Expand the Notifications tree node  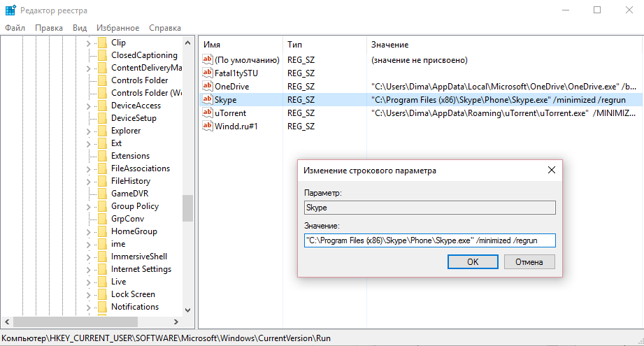[88, 308]
